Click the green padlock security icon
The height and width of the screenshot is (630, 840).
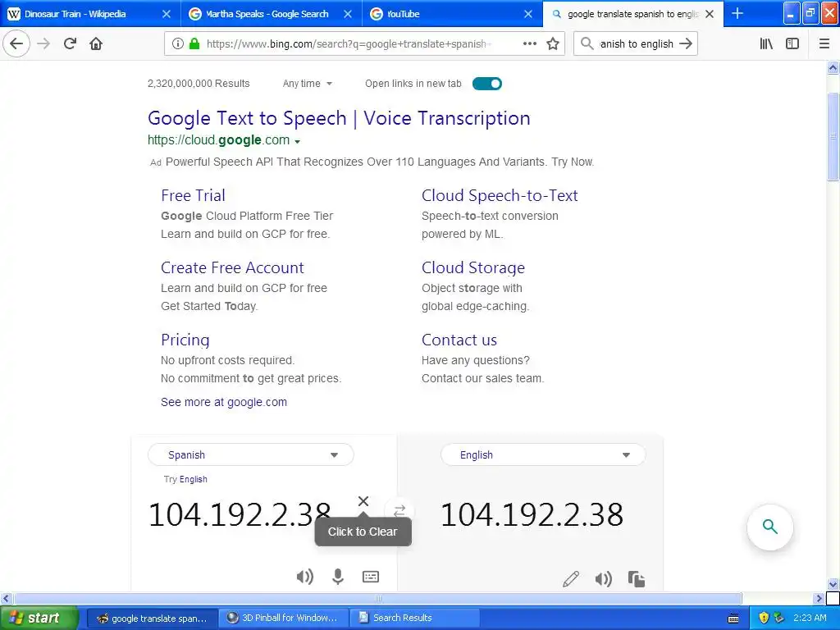194,43
